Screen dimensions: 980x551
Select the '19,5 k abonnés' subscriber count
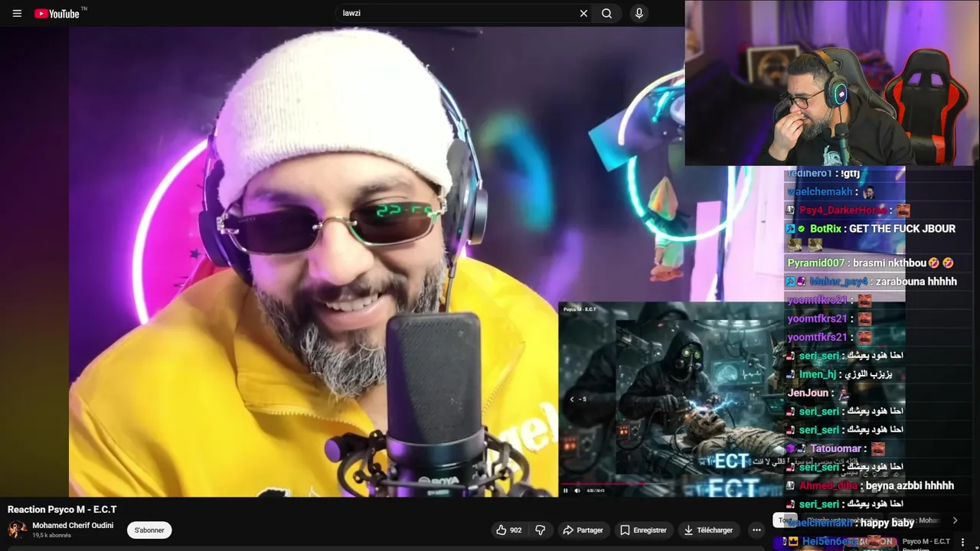point(51,536)
